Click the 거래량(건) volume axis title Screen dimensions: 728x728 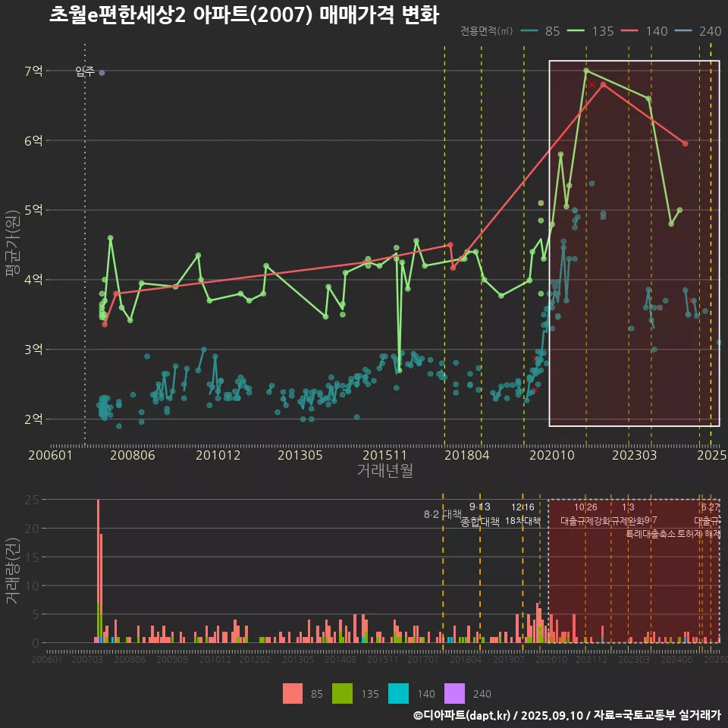(11, 570)
